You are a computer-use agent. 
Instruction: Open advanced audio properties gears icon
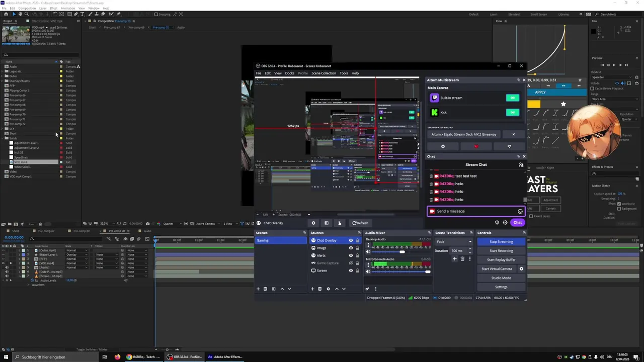click(x=367, y=289)
